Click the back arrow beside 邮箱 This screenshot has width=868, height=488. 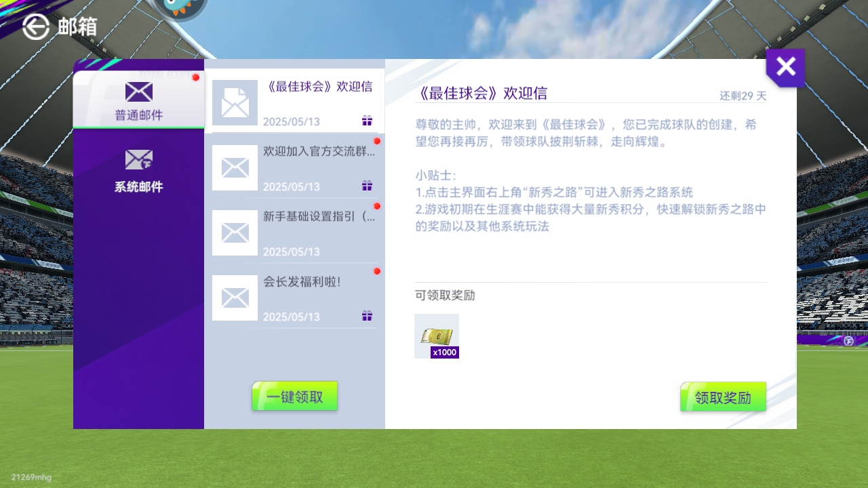click(x=36, y=27)
